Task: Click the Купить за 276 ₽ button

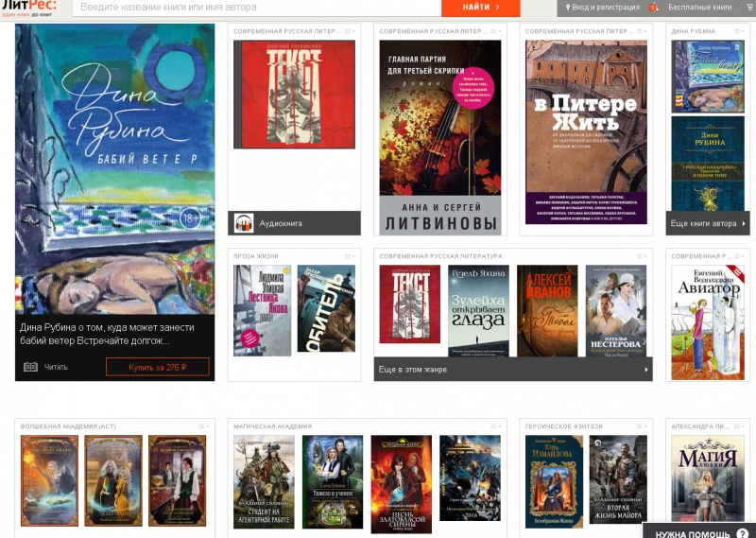Action: [158, 367]
